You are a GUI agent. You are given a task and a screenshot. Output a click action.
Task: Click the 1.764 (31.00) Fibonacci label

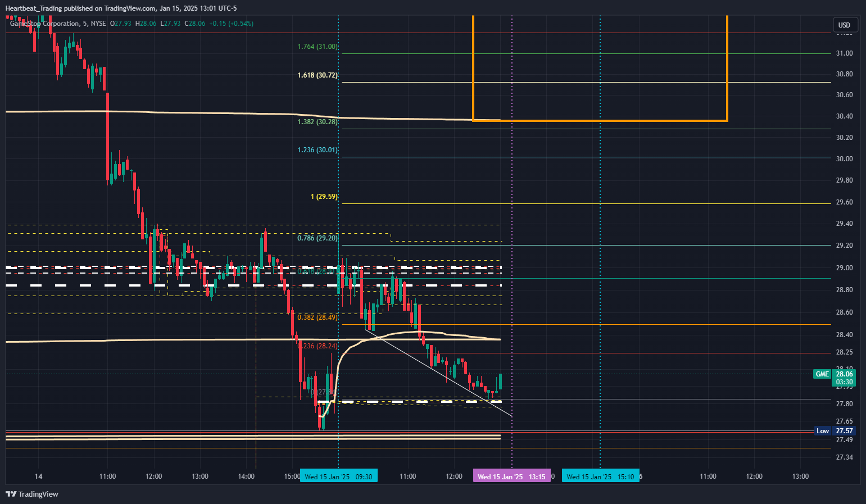click(x=318, y=47)
